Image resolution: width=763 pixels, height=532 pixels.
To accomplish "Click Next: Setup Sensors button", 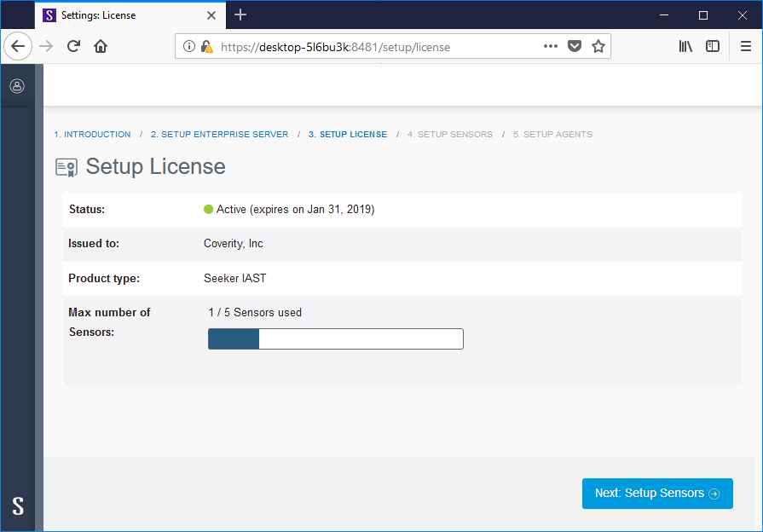I will coord(656,493).
